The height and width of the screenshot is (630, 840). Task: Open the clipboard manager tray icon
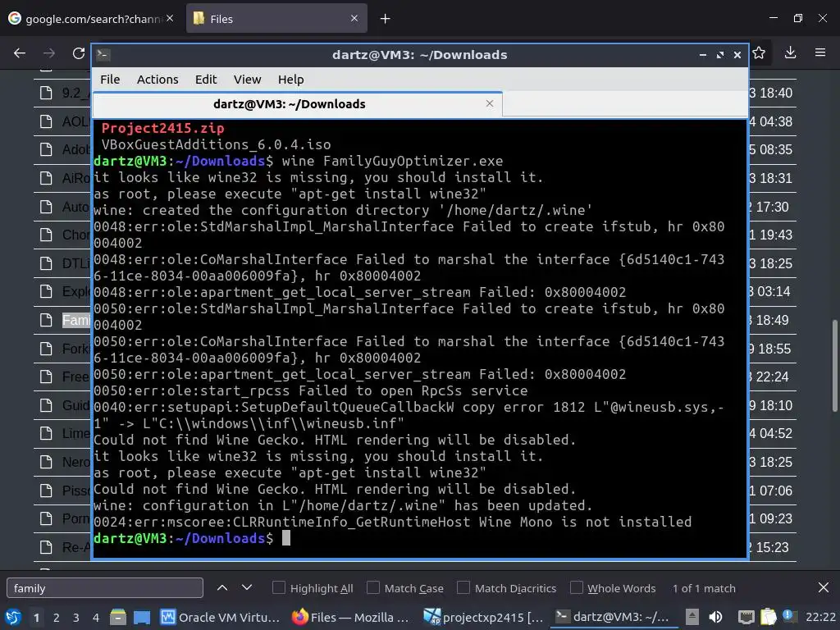(x=768, y=617)
